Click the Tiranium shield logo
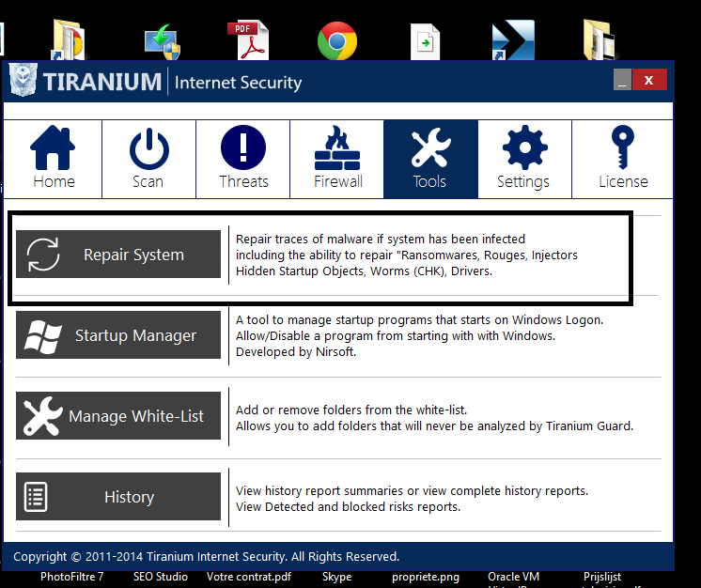This screenshot has height=588, width=701. point(23,80)
